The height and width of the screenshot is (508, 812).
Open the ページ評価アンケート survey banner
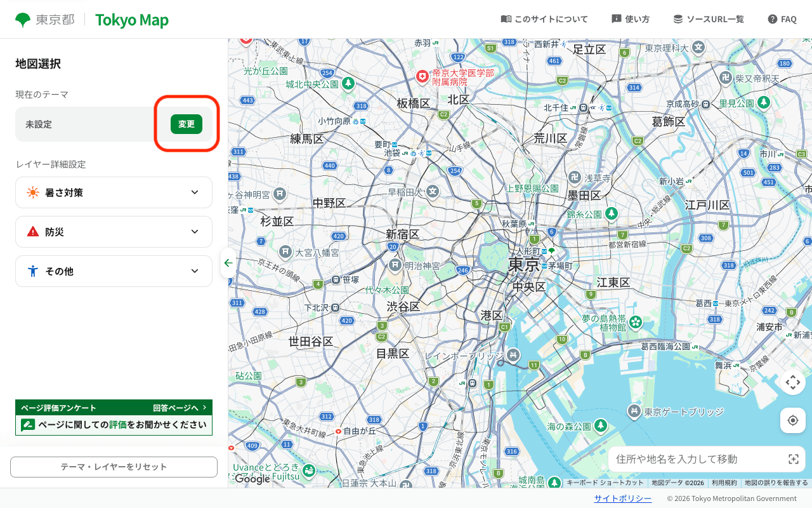click(x=114, y=417)
